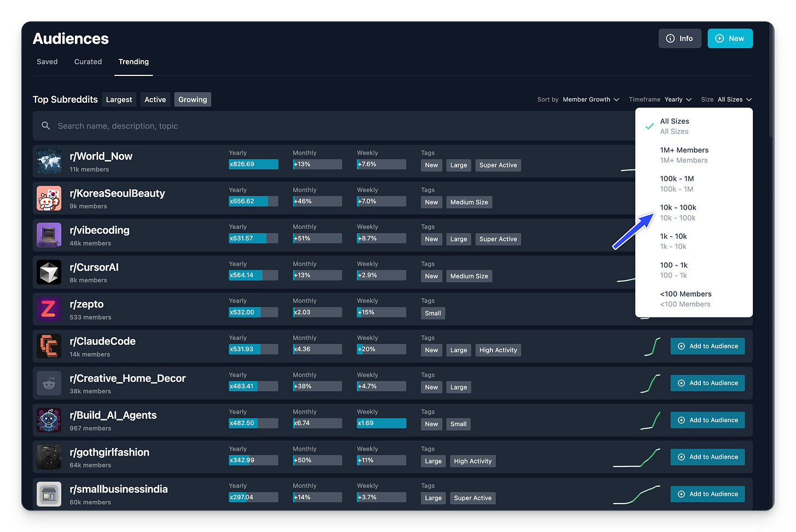Filter by Active subreddits
The height and width of the screenshot is (532, 796).
155,99
